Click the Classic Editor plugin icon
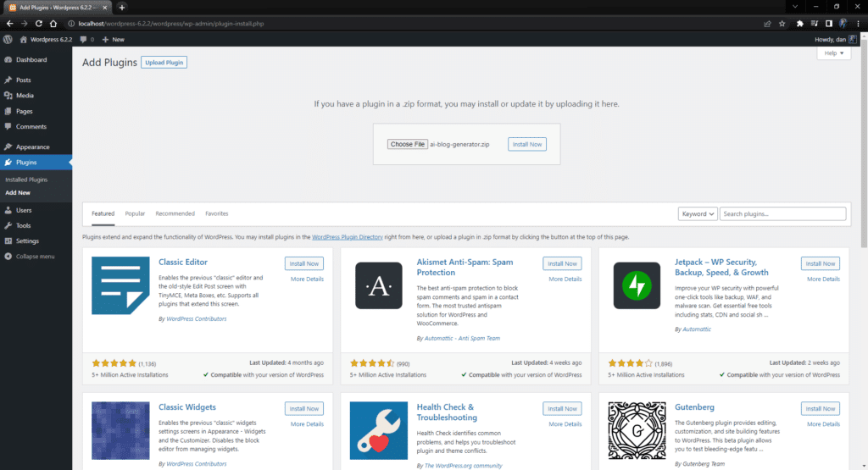Viewport: 868px width, 470px height. (x=120, y=285)
